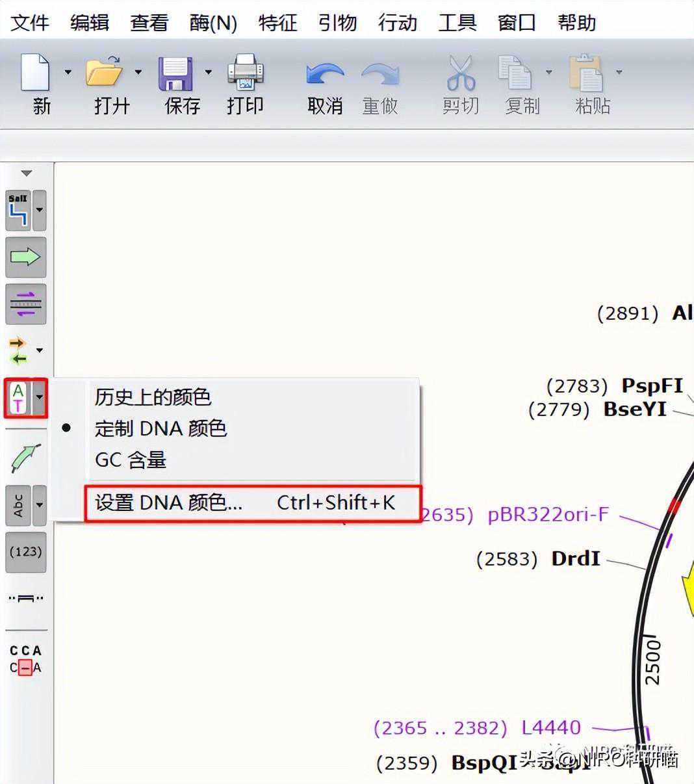694x784 pixels.
Task: Expand dropdown arrow beside 打开 icon
Action: [x=138, y=72]
